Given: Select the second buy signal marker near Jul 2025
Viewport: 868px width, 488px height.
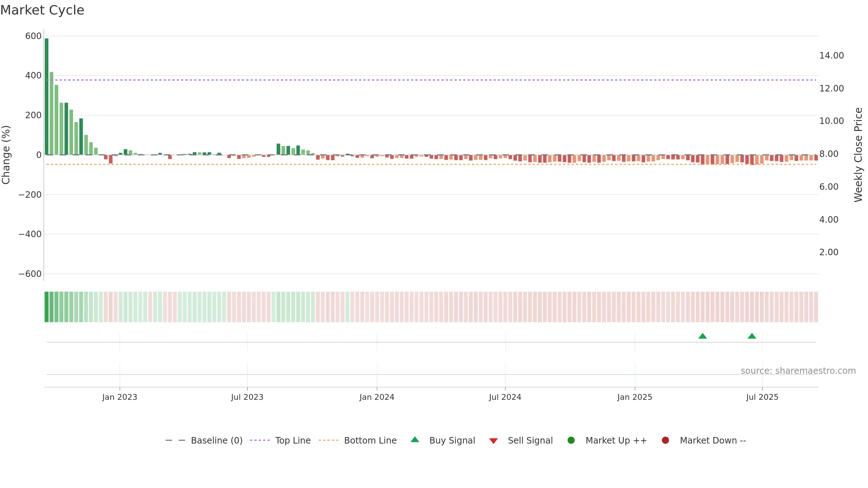Looking at the screenshot, I should [x=752, y=336].
